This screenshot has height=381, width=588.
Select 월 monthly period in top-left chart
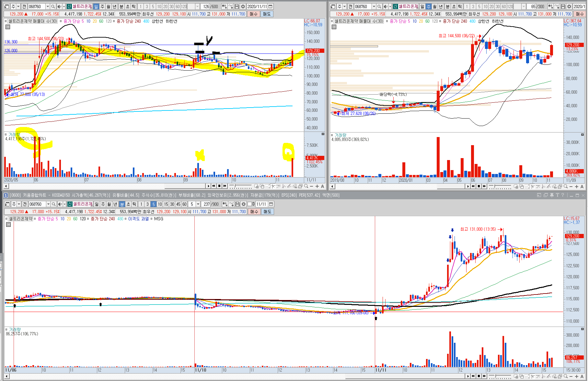coord(108,6)
